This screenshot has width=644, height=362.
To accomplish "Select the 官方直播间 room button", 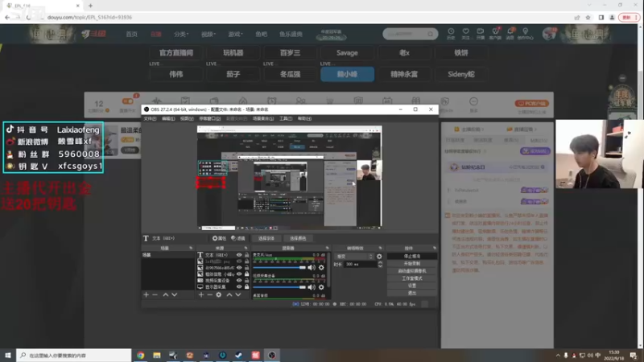I will coord(175,52).
